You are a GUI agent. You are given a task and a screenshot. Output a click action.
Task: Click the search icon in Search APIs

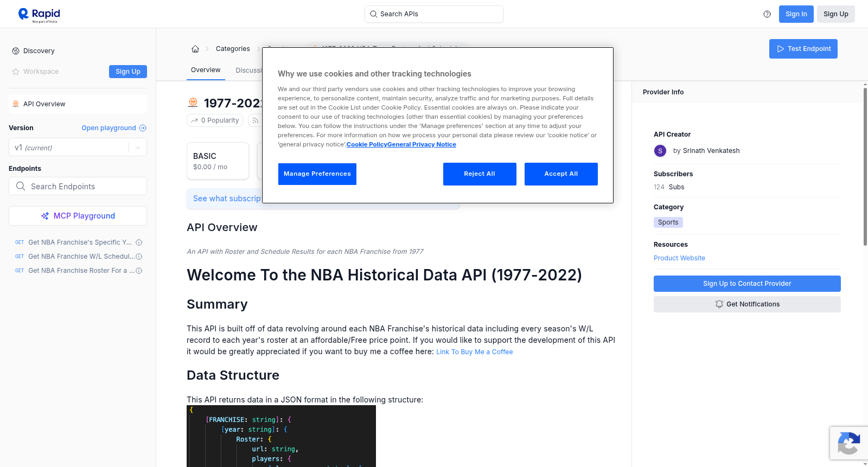pos(374,14)
